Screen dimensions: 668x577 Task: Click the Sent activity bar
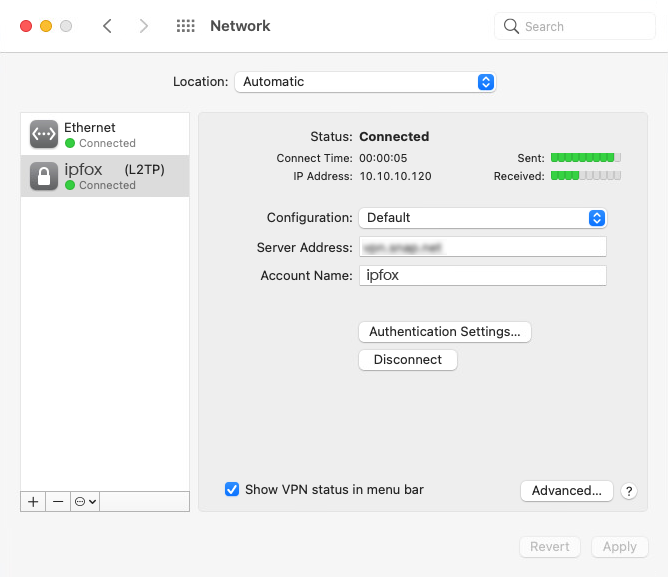coord(586,158)
